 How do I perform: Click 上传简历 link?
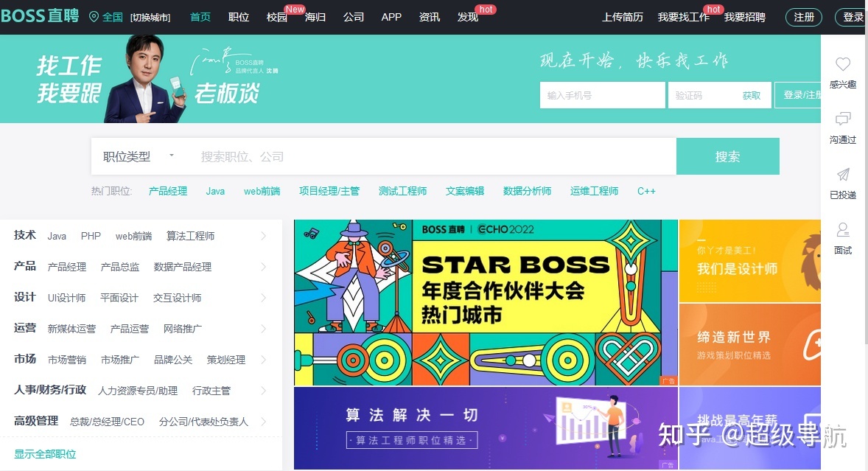(623, 17)
